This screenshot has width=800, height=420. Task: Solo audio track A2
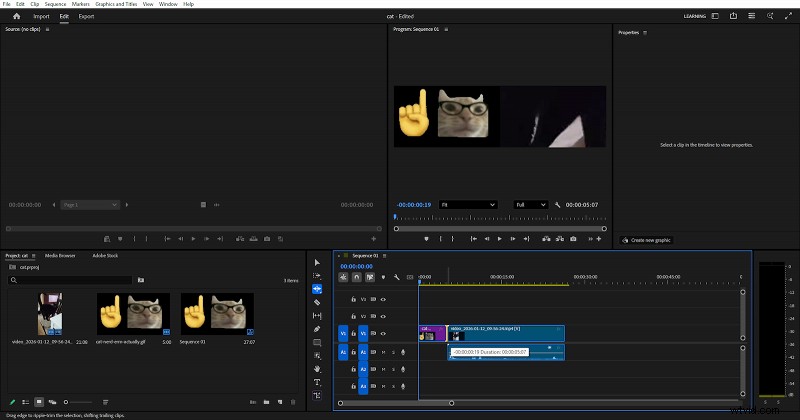[393, 369]
